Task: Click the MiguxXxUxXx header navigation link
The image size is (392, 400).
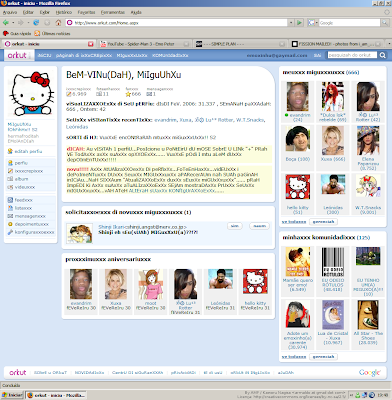Action: tap(132, 55)
